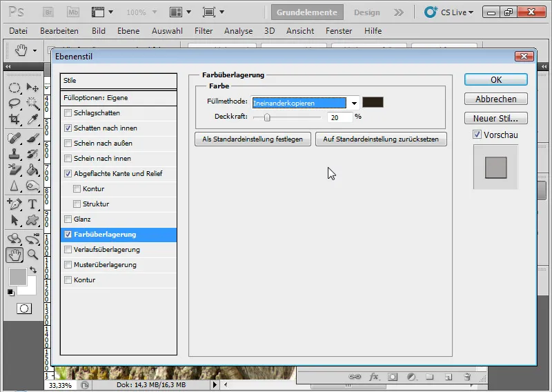Select the Pen tool

pos(14,204)
